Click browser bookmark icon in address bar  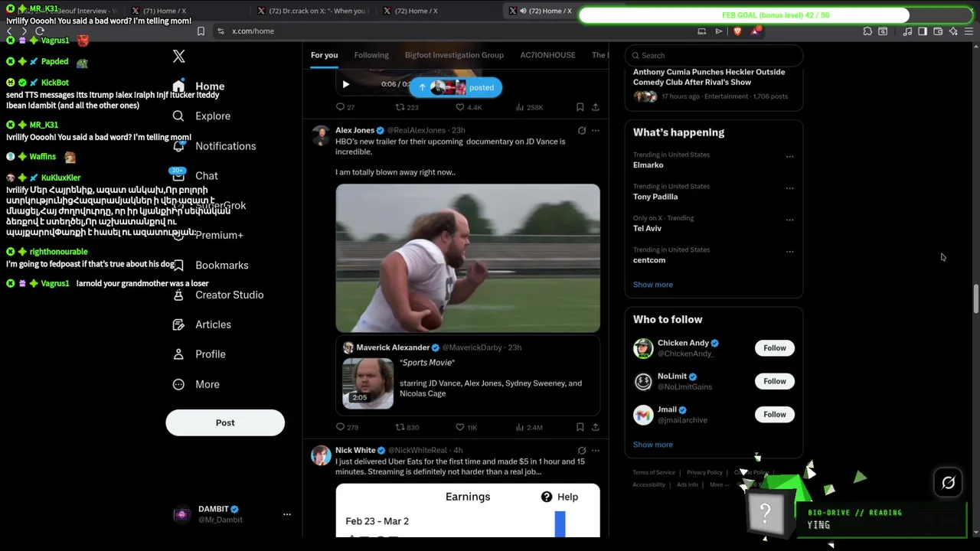click(x=201, y=31)
